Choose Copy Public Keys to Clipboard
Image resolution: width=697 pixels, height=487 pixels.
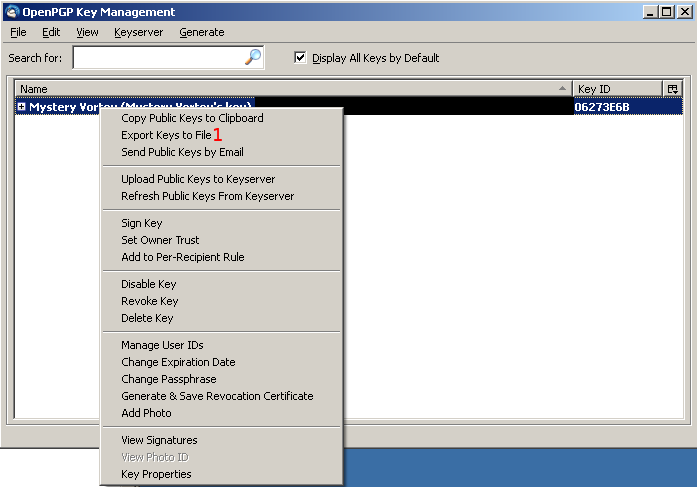(221, 118)
